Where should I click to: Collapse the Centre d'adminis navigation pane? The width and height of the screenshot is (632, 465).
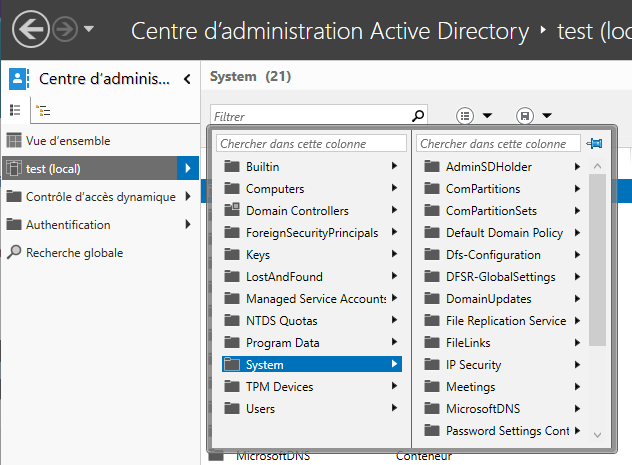click(187, 79)
